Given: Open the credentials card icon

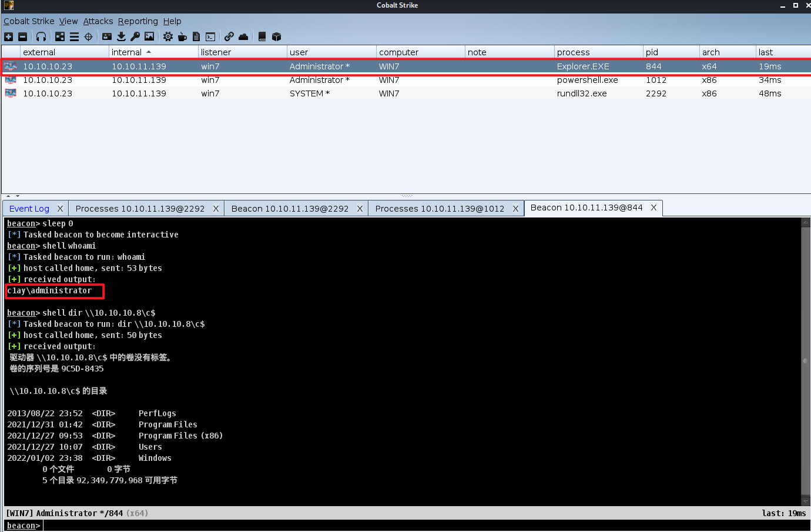Looking at the screenshot, I should pyautogui.click(x=107, y=36).
